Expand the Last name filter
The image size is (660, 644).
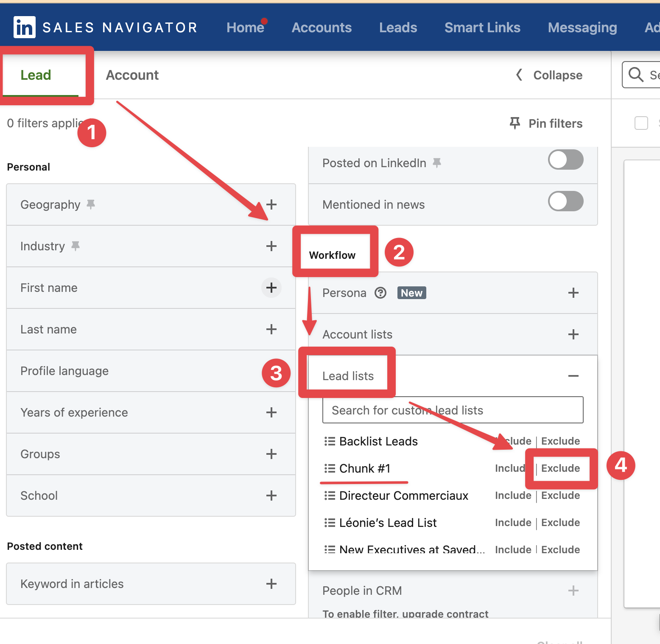(271, 329)
